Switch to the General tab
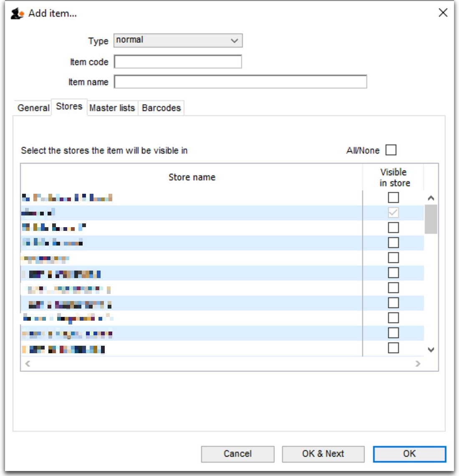 coord(33,108)
